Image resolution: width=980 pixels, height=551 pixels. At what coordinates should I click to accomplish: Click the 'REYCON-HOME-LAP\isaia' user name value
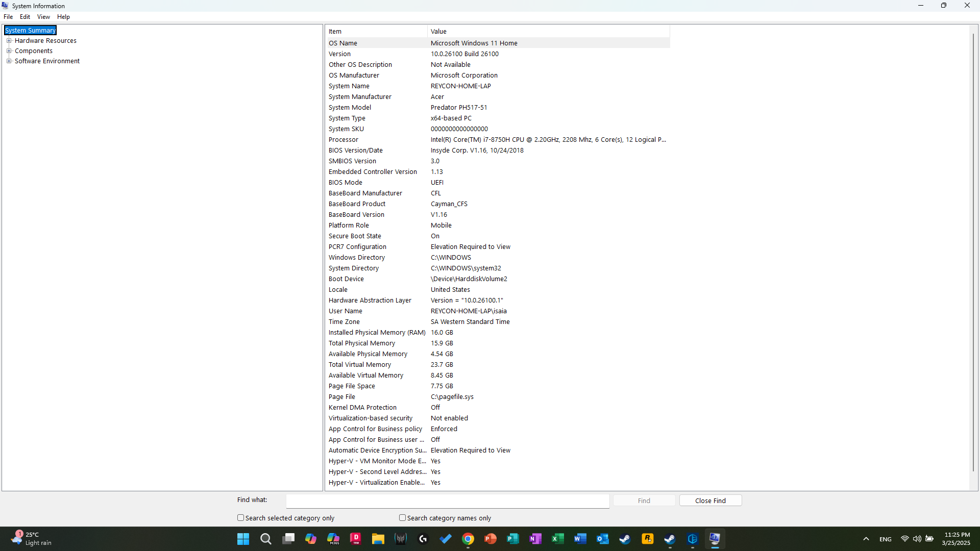469,311
